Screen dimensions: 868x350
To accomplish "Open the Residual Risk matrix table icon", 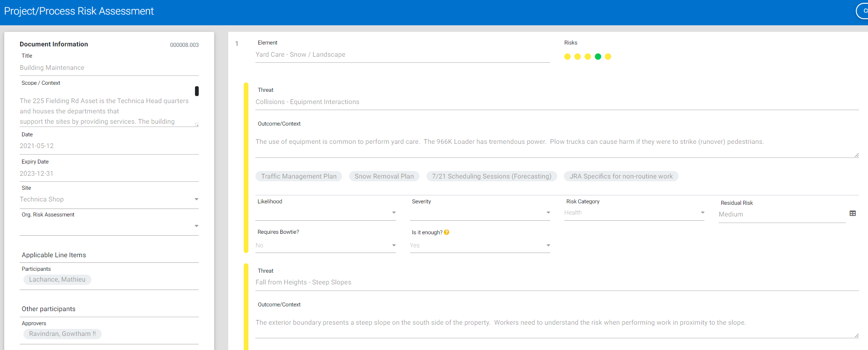I will pos(853,213).
